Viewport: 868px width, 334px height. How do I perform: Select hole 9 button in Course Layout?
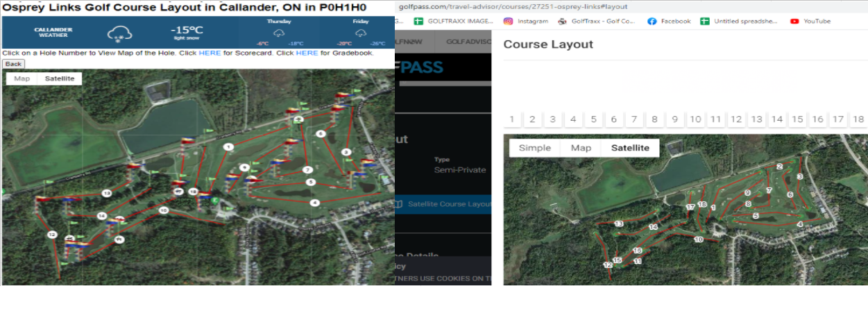[x=674, y=119]
